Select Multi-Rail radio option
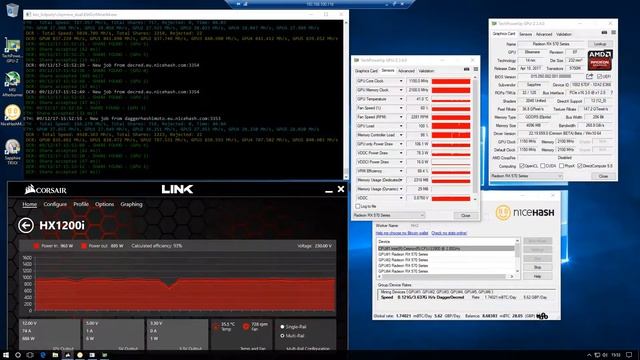Viewport: 640px width, 360px height. coord(282,336)
